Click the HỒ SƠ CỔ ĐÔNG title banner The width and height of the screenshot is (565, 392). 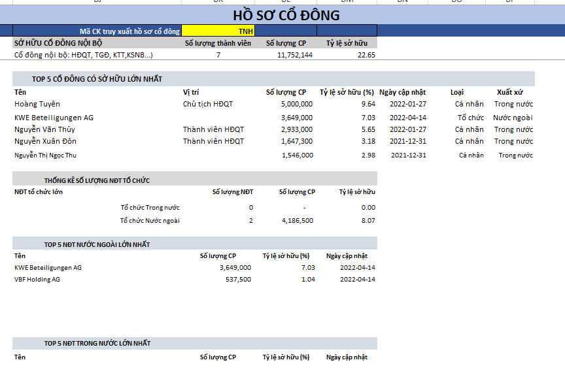[286, 16]
